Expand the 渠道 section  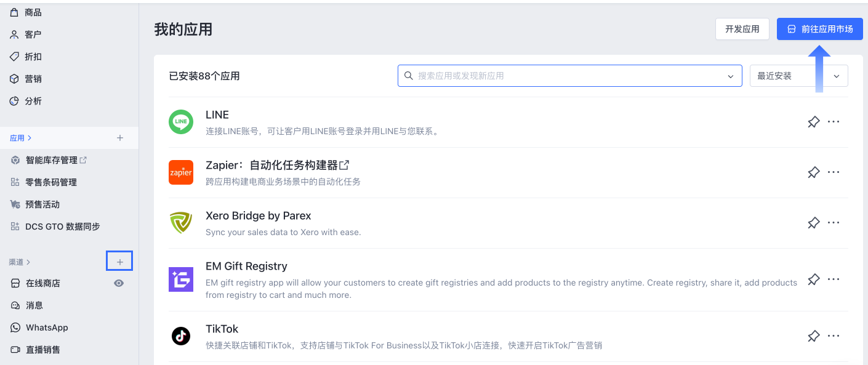[x=20, y=262]
